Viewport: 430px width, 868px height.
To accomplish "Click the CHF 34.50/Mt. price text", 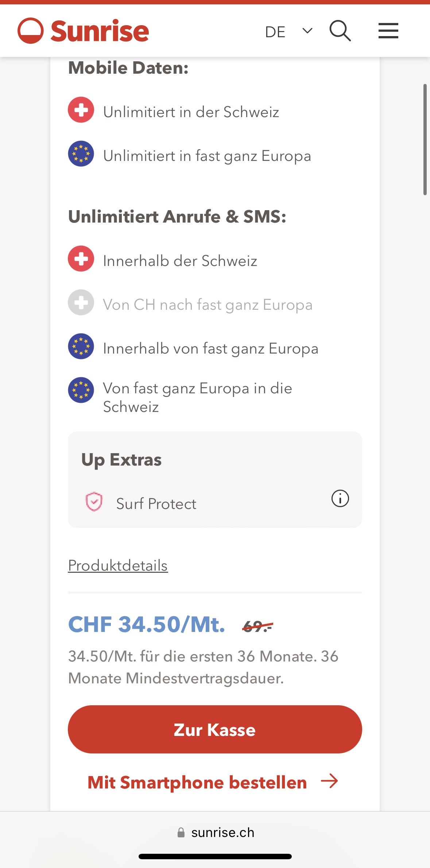I will tap(147, 624).
